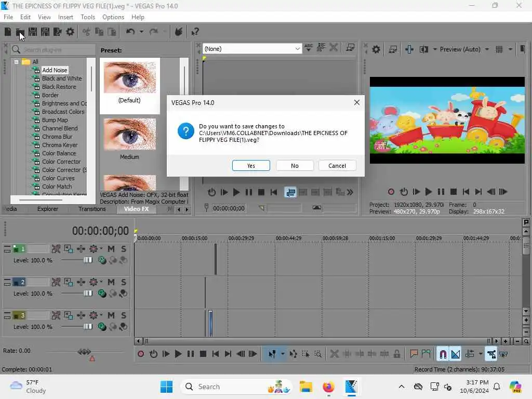Click Play button in main transport bar
The height and width of the screenshot is (399, 532).
click(178, 354)
